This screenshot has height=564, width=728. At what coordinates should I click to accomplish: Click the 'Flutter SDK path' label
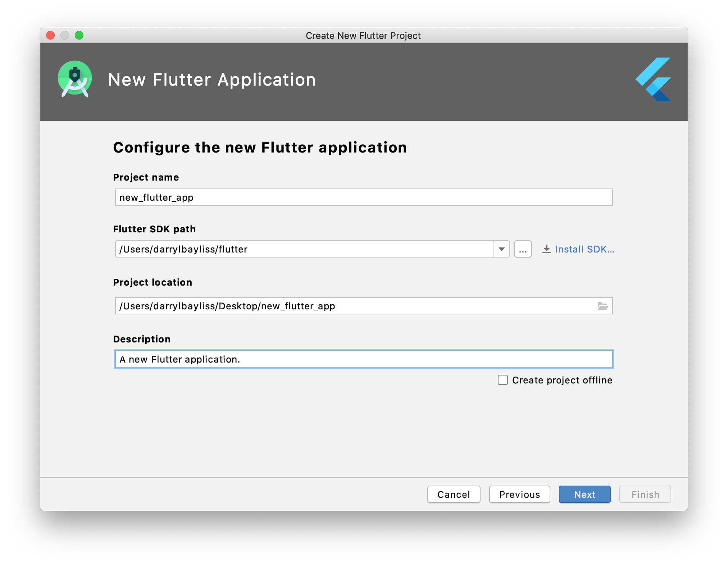(x=154, y=229)
